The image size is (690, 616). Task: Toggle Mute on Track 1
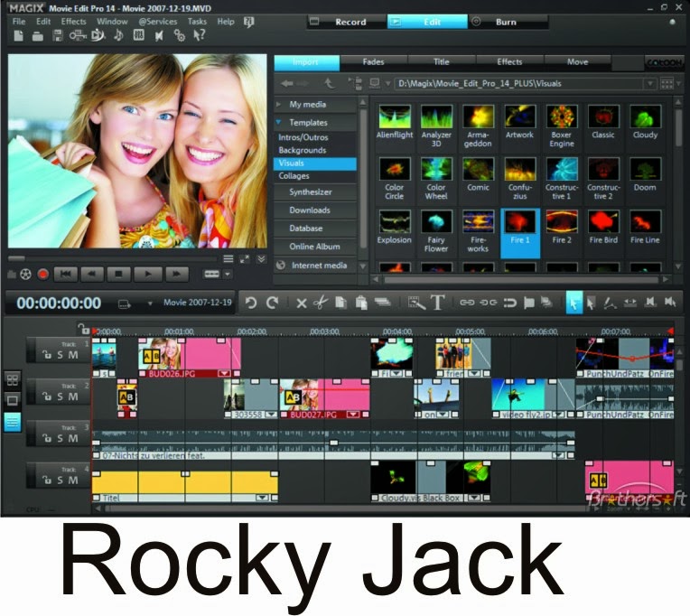pos(73,355)
